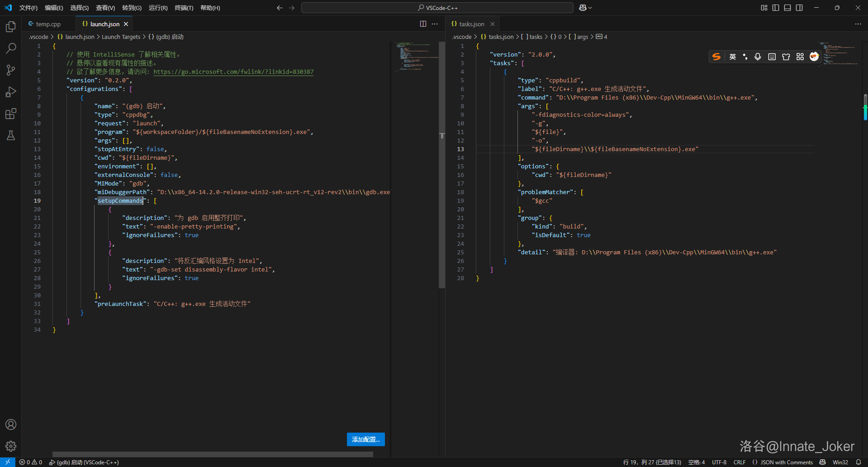This screenshot has width=868, height=467.
Task: Toggle primary side bar visibility
Action: (x=776, y=8)
